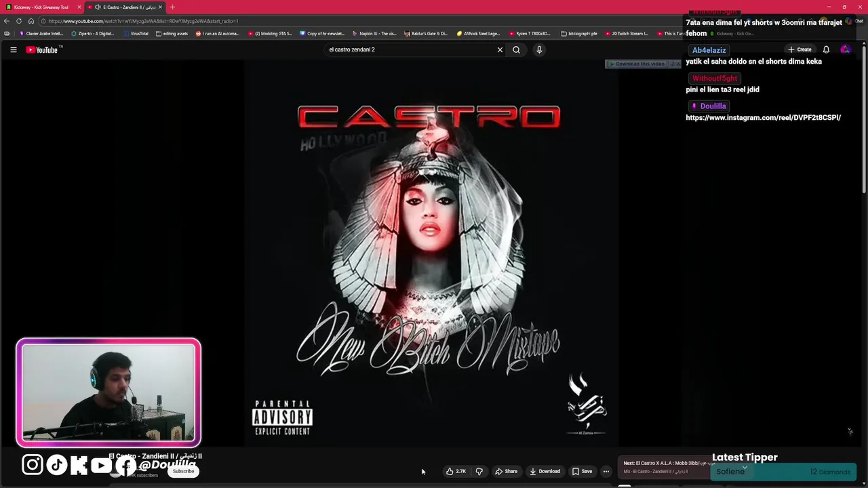Open 'I run an AI automa...' bookmark

(218, 33)
